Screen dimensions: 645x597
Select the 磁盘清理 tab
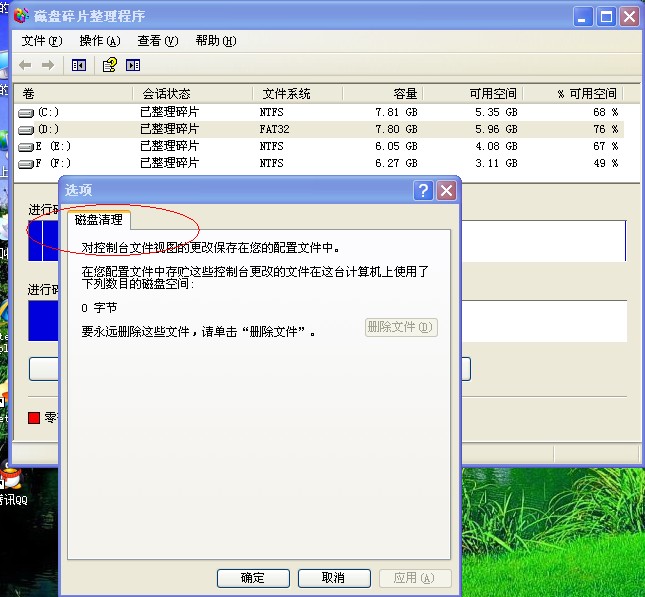[99, 220]
